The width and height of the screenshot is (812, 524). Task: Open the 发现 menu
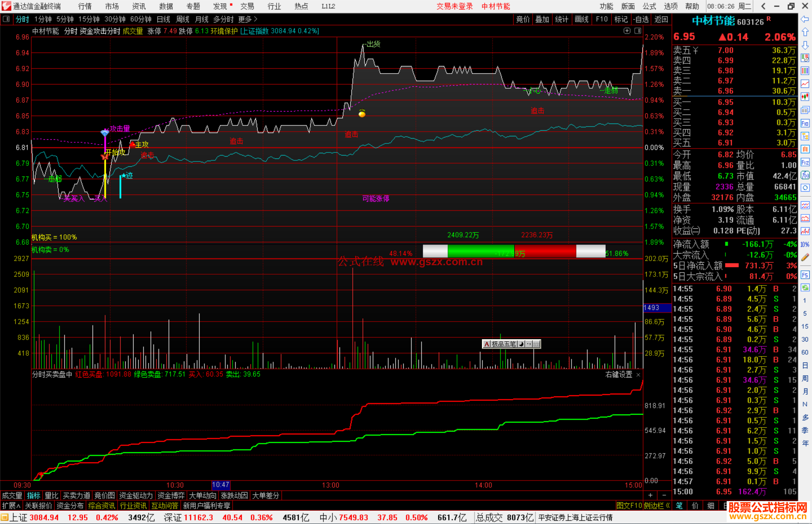220,6
